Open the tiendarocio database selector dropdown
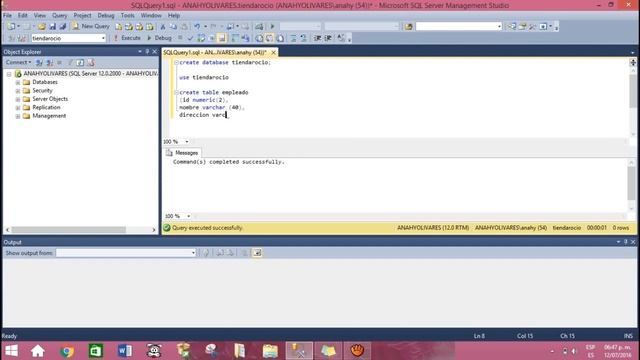Viewport: 640px width, 360px height. click(x=103, y=38)
